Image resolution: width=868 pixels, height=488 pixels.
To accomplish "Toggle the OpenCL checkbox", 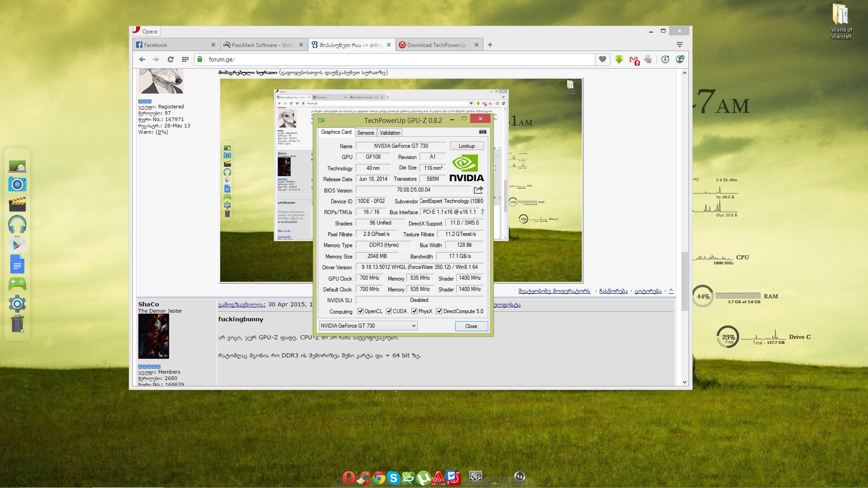I will [x=360, y=311].
